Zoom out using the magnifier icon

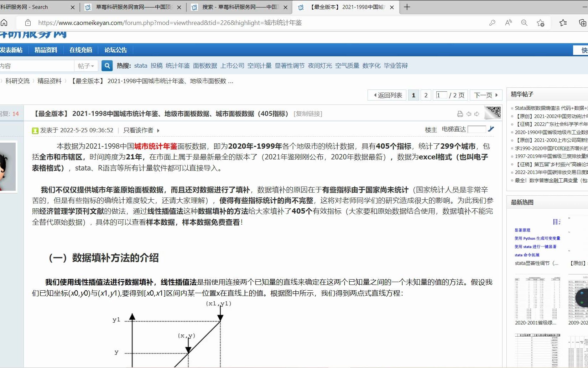(x=524, y=22)
